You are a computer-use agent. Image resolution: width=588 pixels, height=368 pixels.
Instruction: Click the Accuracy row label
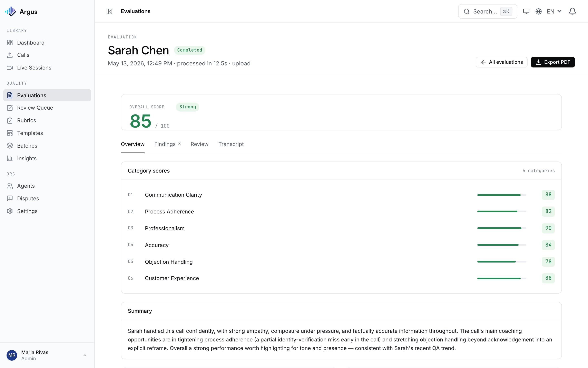click(x=157, y=245)
